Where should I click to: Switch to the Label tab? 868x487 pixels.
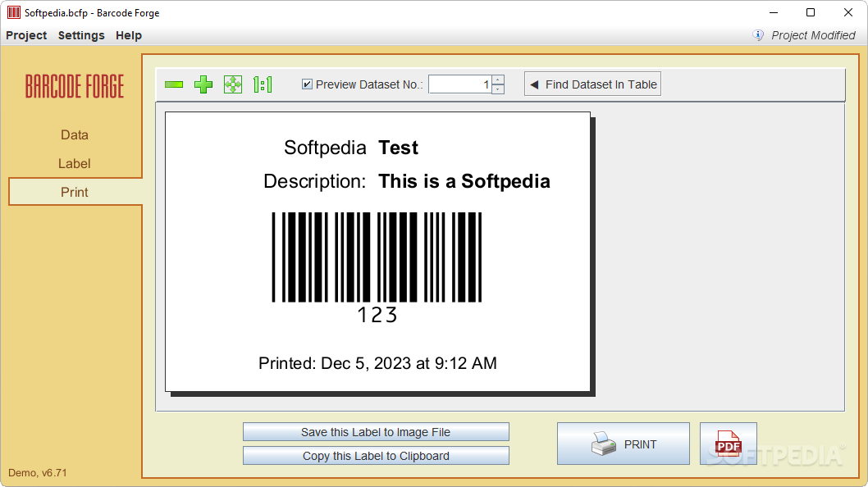pos(75,164)
